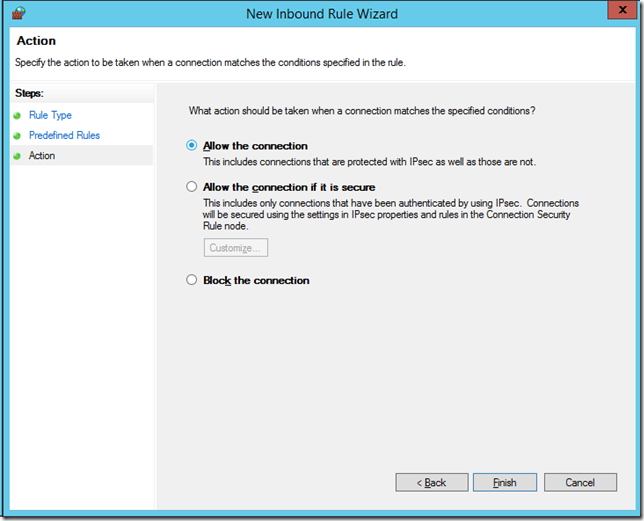Click the green bullet beside the Action step
The image size is (644, 521).
click(17, 156)
